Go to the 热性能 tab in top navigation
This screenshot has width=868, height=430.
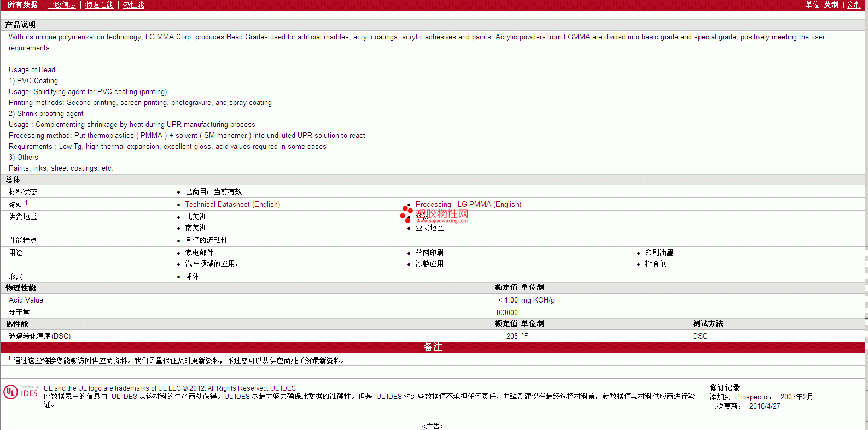tap(133, 5)
